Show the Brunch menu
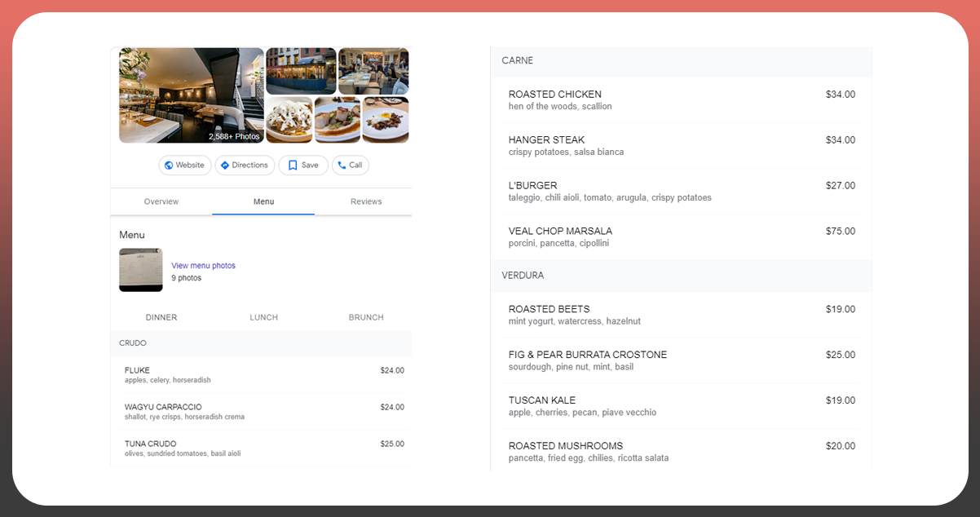The width and height of the screenshot is (980, 517). (366, 317)
